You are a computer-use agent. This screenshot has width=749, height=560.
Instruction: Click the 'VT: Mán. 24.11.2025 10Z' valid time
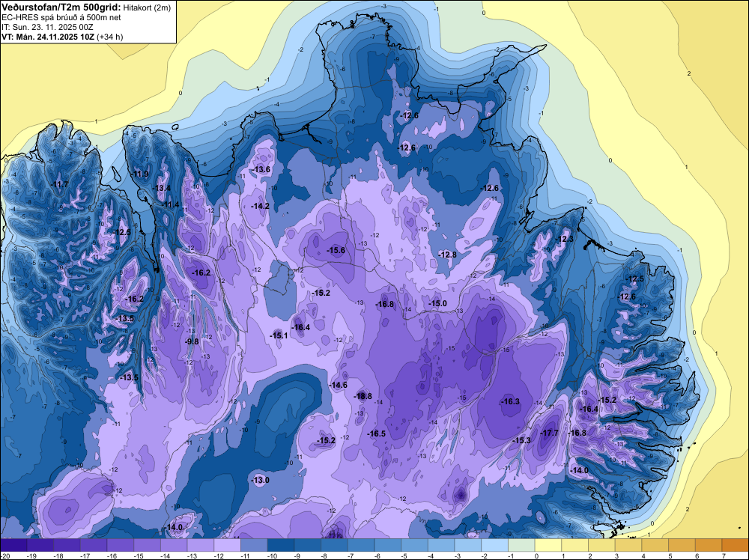click(48, 37)
